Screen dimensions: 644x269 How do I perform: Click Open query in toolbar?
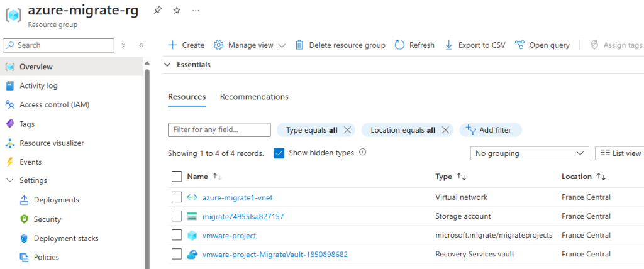(x=542, y=45)
